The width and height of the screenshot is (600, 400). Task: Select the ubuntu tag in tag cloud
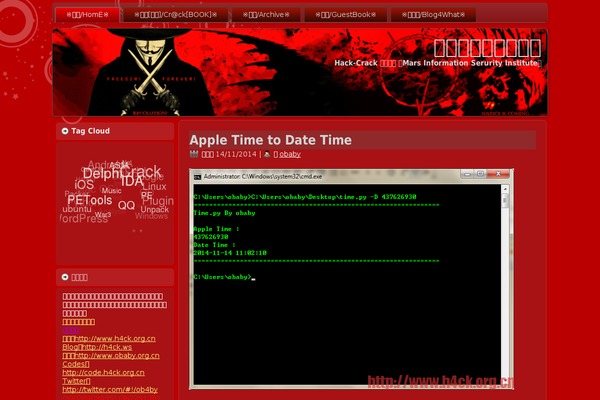point(77,209)
